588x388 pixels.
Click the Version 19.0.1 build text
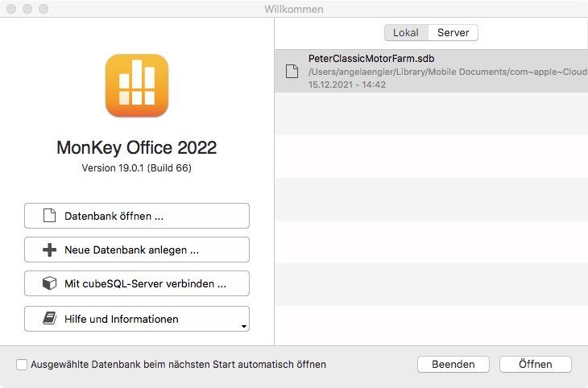(x=136, y=168)
